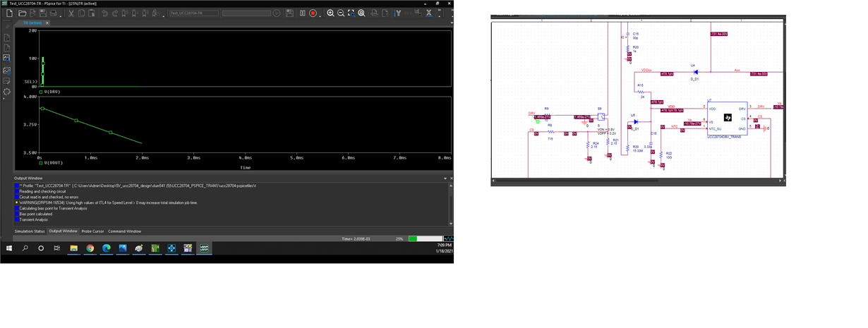Select the TR (active) tab
Viewport: 868px width, 328px height.
[32, 23]
